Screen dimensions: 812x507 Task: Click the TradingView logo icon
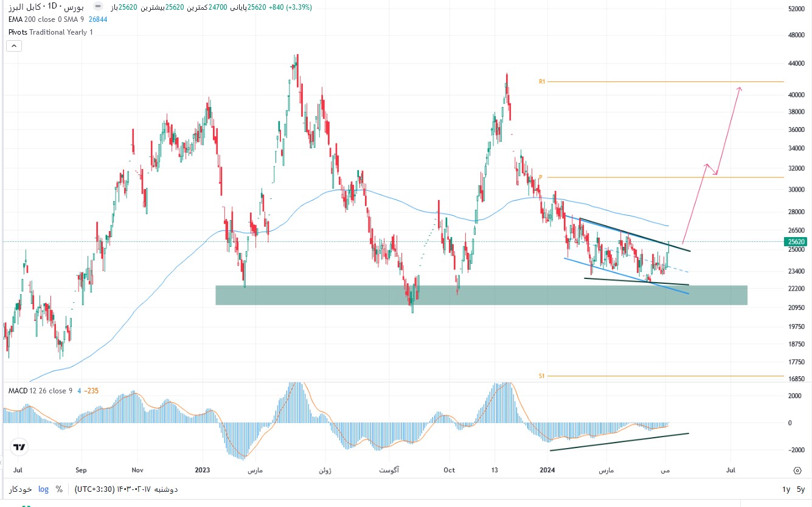click(19, 447)
